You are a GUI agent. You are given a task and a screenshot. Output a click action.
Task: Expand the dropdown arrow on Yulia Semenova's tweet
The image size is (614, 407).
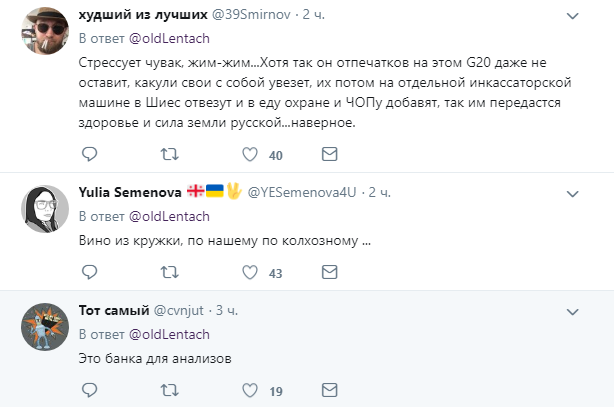click(x=571, y=191)
